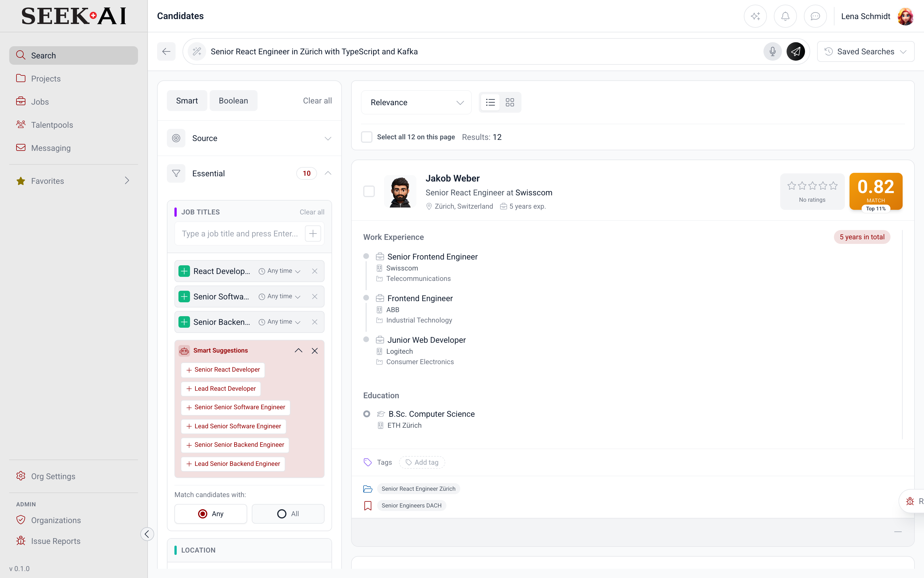Open Relevance sort dropdown
The width and height of the screenshot is (924, 578).
pyautogui.click(x=416, y=102)
